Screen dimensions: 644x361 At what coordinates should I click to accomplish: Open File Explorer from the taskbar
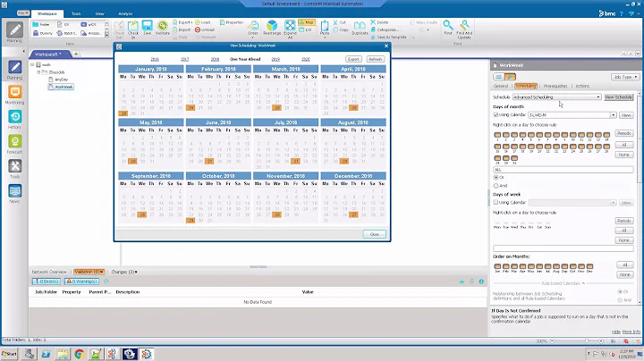coord(63,354)
